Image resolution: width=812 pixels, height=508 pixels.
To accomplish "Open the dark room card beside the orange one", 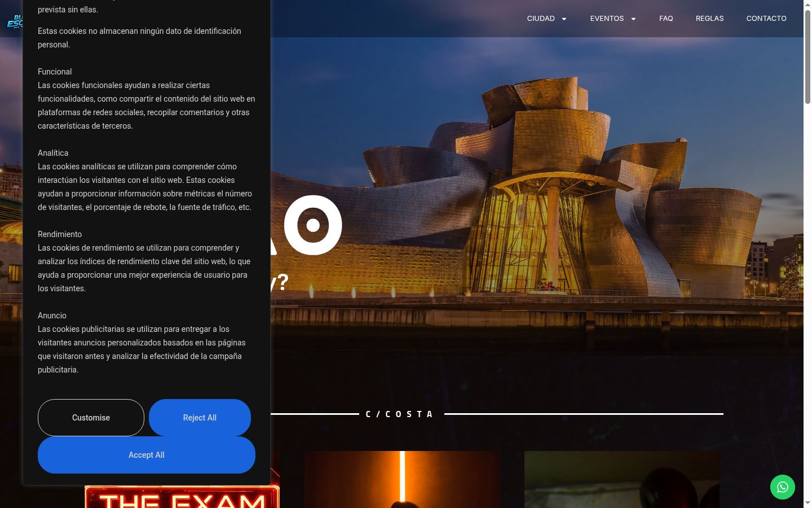I will pyautogui.click(x=621, y=480).
